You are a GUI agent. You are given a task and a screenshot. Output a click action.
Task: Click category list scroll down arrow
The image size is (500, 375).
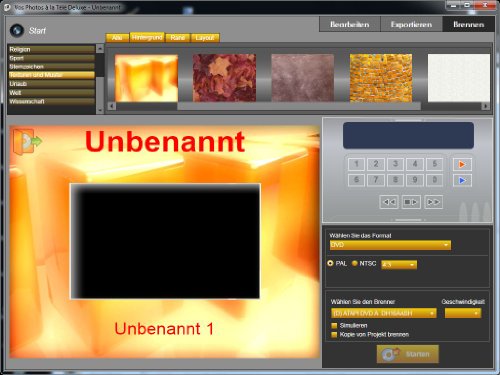(x=100, y=110)
